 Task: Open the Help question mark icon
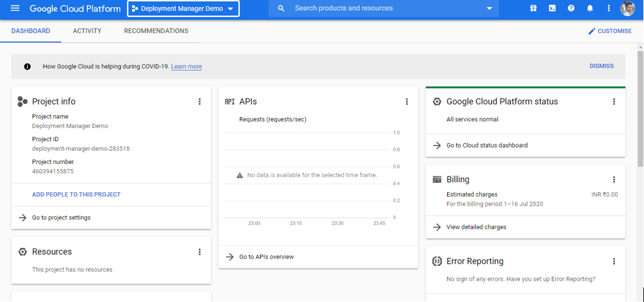571,8
